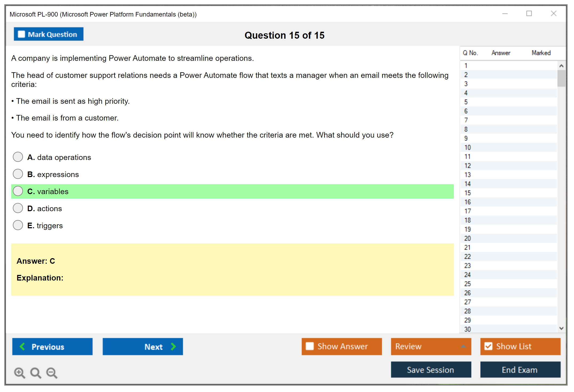Enable the Show Answer checkbox

tap(310, 346)
